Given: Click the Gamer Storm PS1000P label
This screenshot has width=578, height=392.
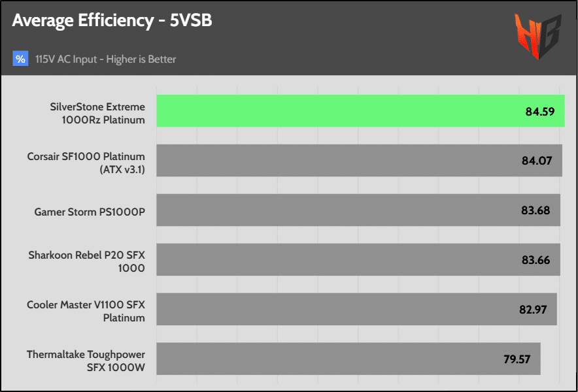Looking at the screenshot, I should [x=90, y=212].
